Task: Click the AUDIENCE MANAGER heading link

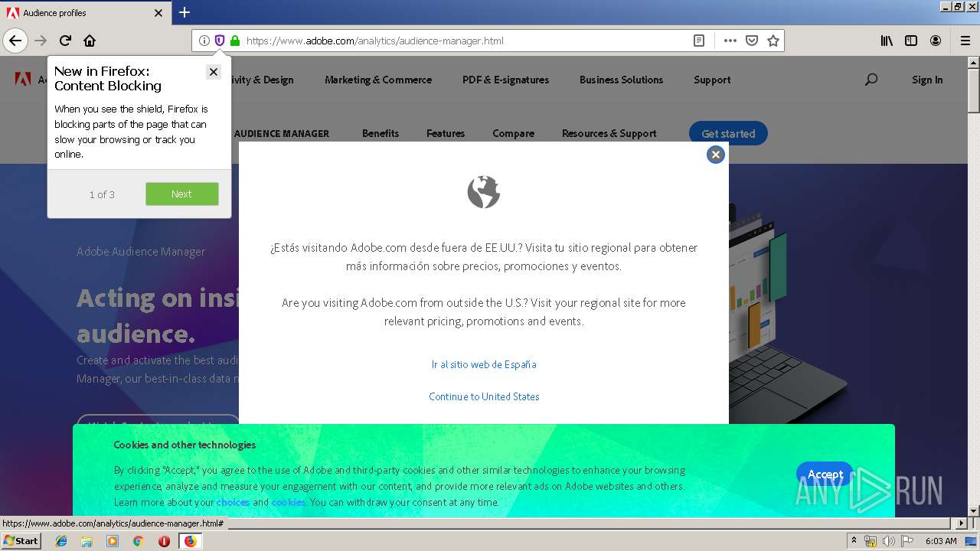Action: coord(282,133)
